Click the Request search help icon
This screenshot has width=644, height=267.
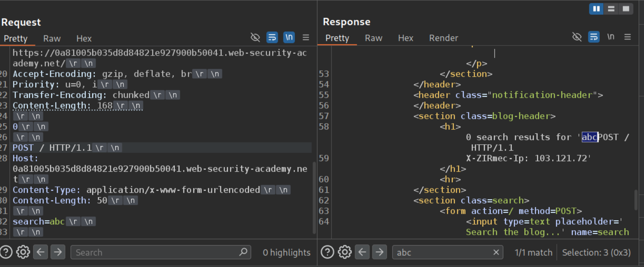(6, 252)
